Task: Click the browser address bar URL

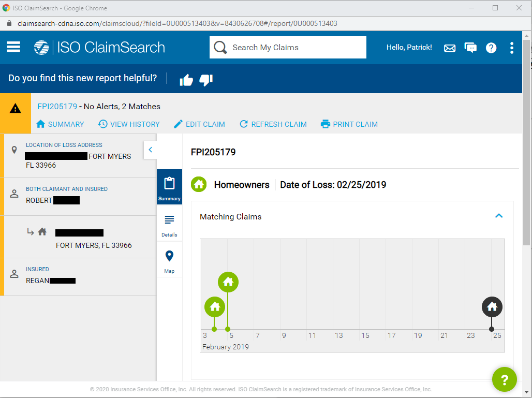Action: (x=178, y=23)
